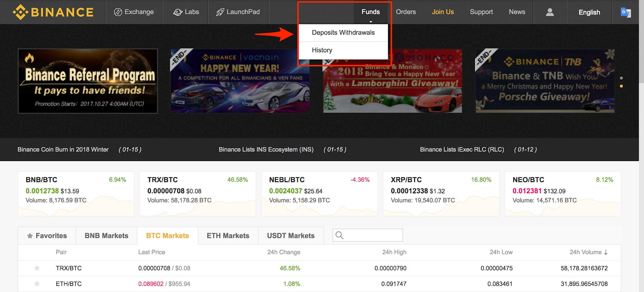The width and height of the screenshot is (644, 292).
Task: Open the Orders menu
Action: (406, 12)
